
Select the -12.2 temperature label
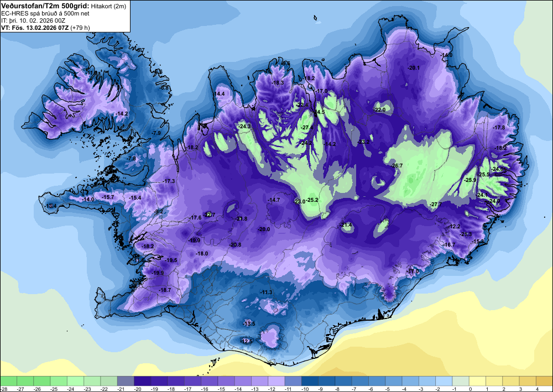pos(454,226)
